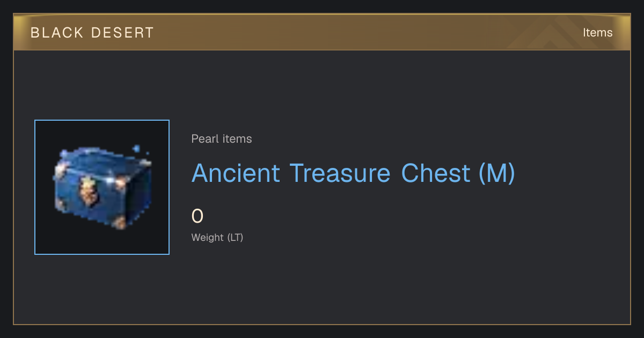Image resolution: width=644 pixels, height=338 pixels.
Task: Click the bottom-right metal corner bracket of the chest
Action: click(119, 222)
